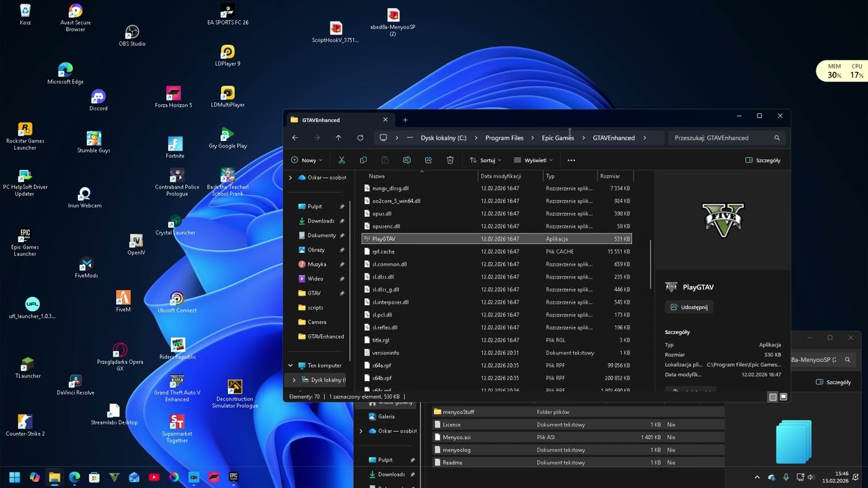Navigate up one folder level

338,138
